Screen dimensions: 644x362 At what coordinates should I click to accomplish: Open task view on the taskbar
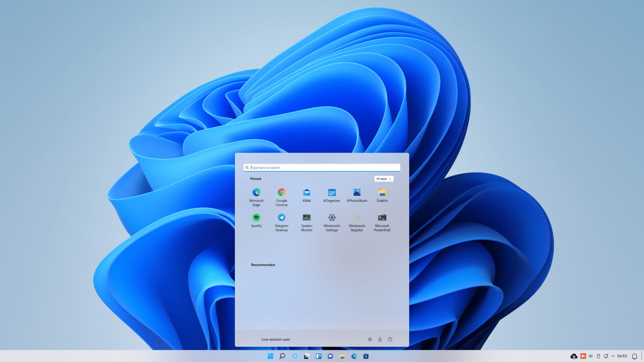(x=307, y=356)
